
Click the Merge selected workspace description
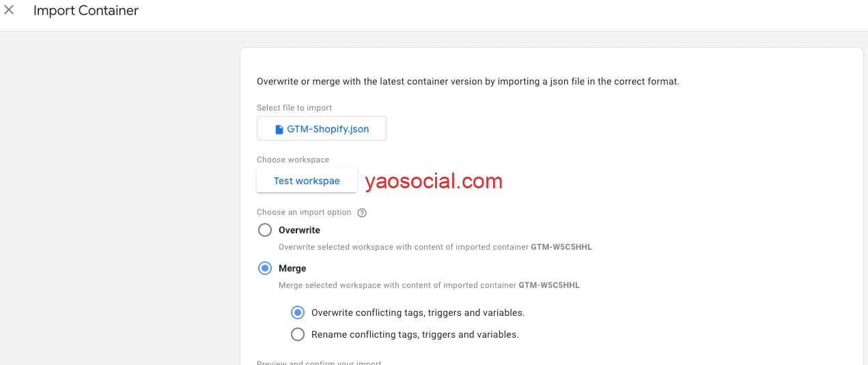click(x=429, y=285)
